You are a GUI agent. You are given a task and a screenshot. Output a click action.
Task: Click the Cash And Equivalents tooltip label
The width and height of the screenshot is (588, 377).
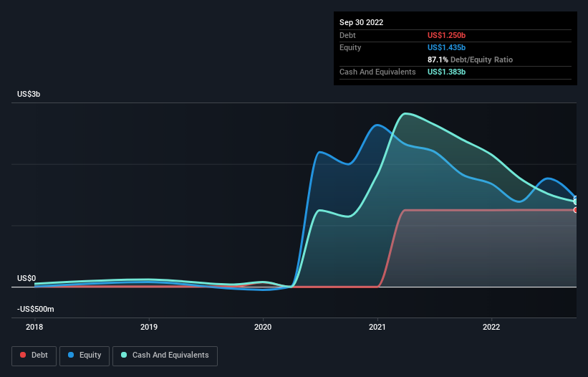(377, 72)
